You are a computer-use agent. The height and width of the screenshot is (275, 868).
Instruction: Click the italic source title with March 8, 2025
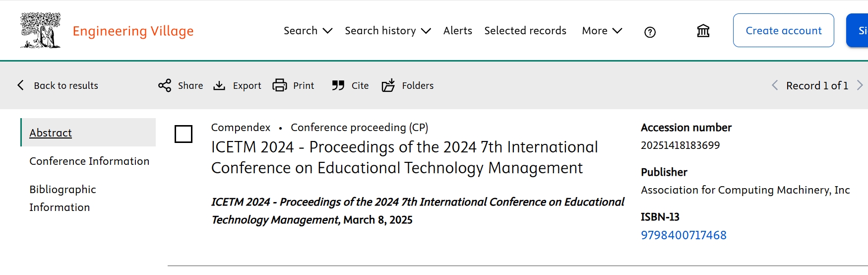point(418,210)
